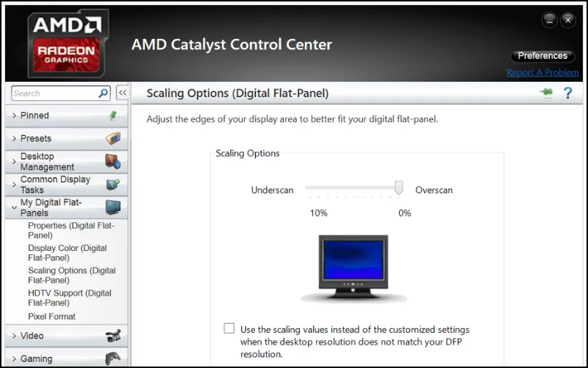Screen dimensions: 588x368
Task: Click the 10% scale label
Action: 319,213
